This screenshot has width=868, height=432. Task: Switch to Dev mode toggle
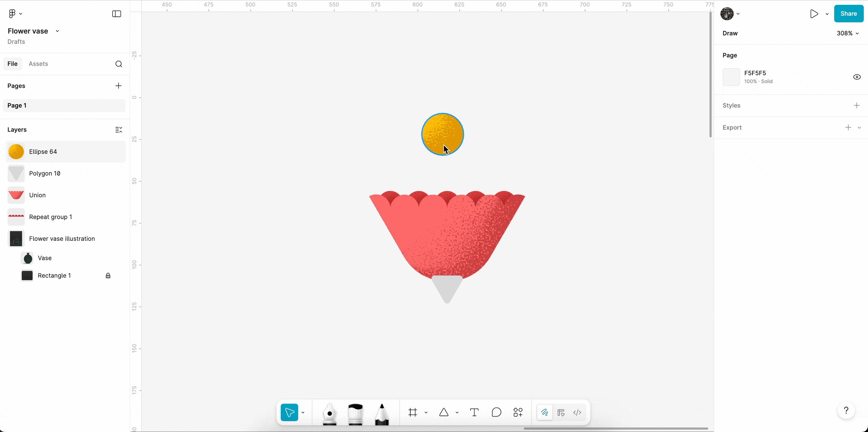tap(577, 412)
